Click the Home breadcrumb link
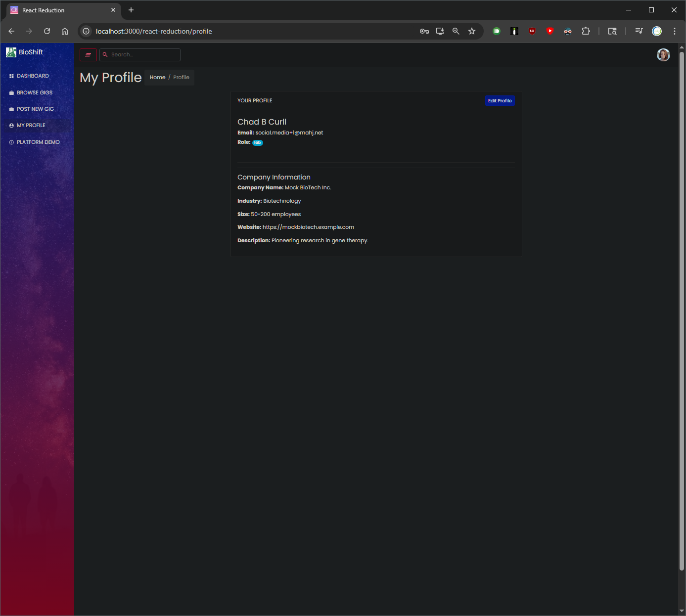Image resolution: width=686 pixels, height=616 pixels. [157, 78]
